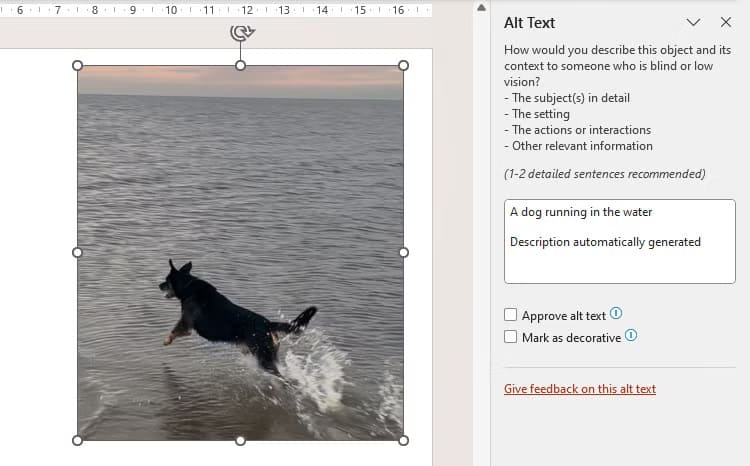Viewport: 750px width, 466px height.
Task: Click Give feedback on this alt text link
Action: 580,388
